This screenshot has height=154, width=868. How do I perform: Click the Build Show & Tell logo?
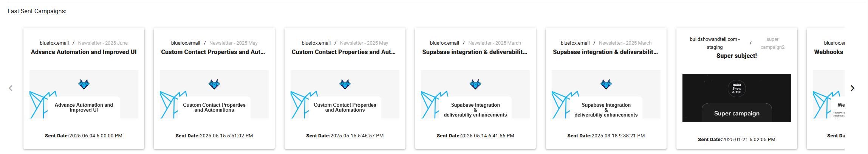tap(736, 89)
